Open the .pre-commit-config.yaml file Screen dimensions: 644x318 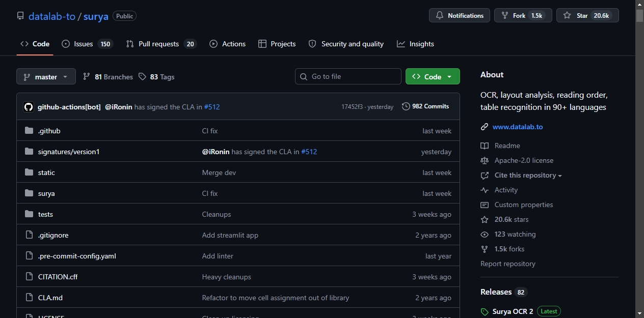(x=77, y=256)
